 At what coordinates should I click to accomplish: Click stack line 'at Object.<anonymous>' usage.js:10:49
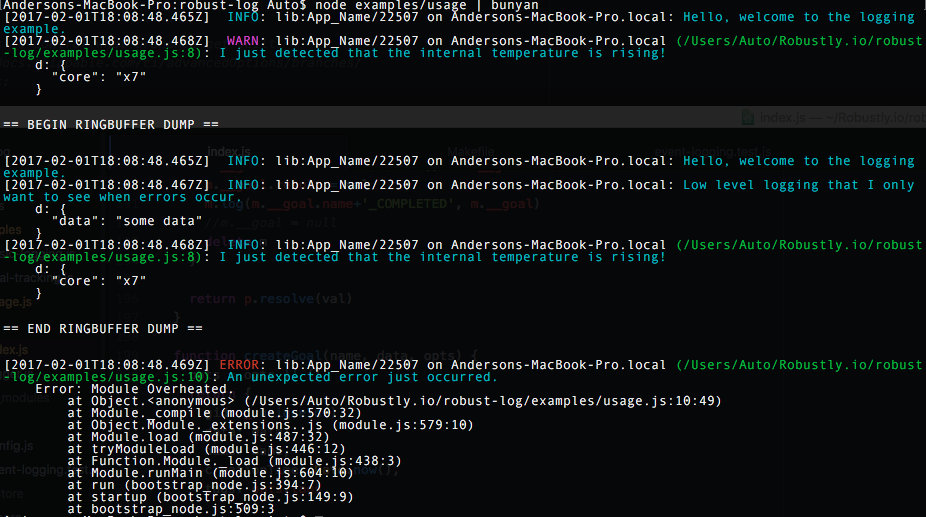tap(394, 401)
